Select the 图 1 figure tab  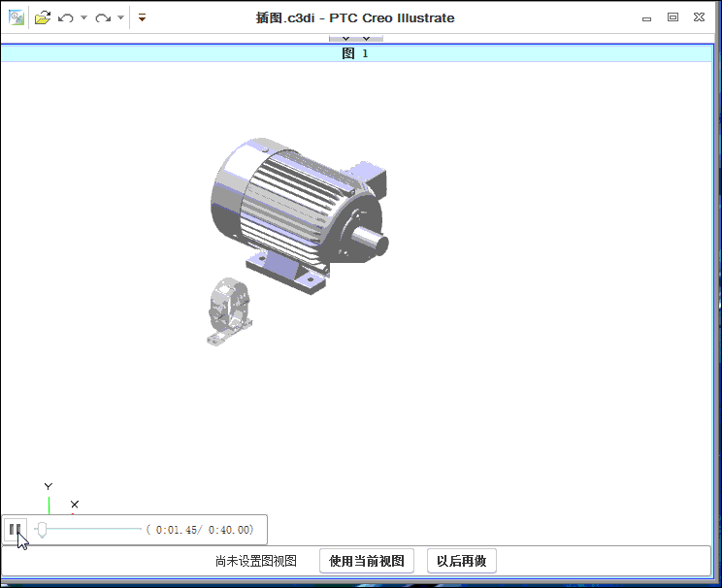pos(355,53)
